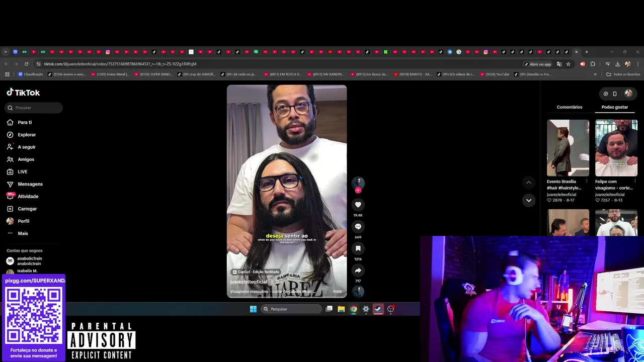Open Task View in taskbar
644x362 pixels.
click(329, 309)
